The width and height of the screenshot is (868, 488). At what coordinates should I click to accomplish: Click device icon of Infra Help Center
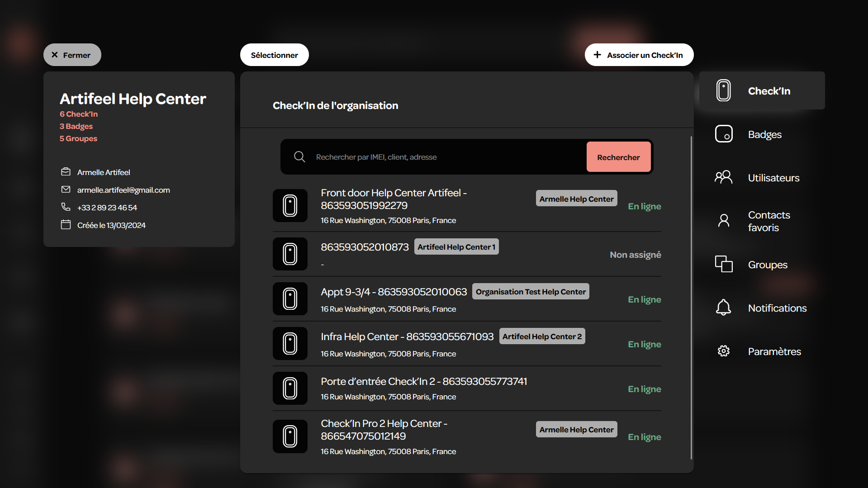pos(290,343)
